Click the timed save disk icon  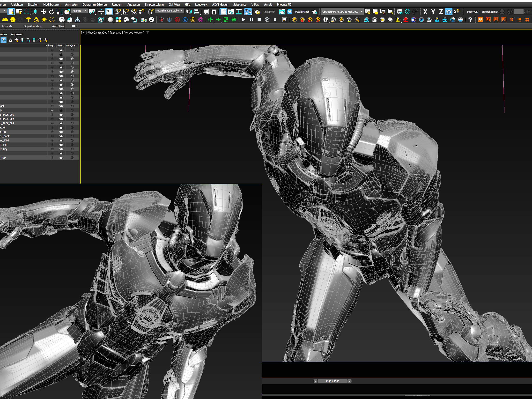point(400,12)
